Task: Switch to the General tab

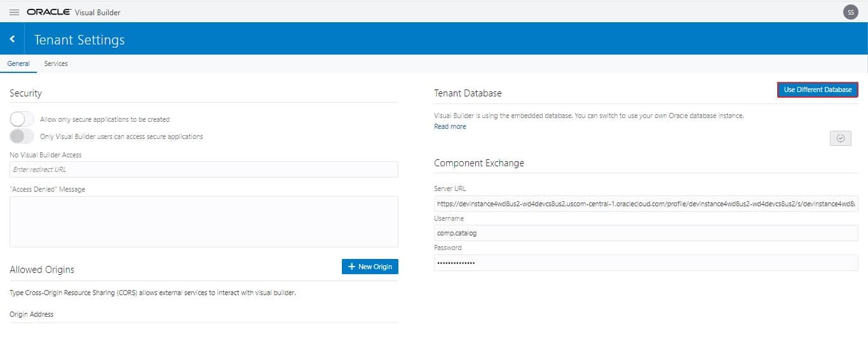Action: (x=18, y=63)
